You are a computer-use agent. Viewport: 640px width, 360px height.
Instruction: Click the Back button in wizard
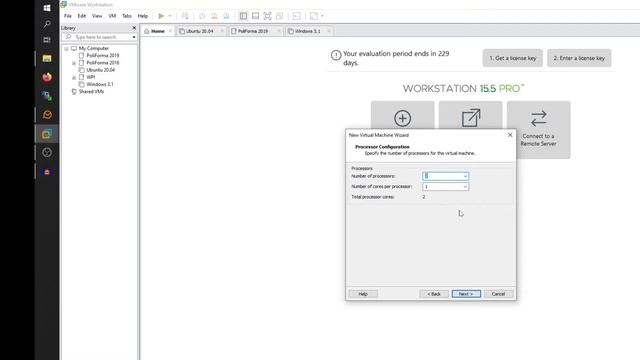pos(434,294)
